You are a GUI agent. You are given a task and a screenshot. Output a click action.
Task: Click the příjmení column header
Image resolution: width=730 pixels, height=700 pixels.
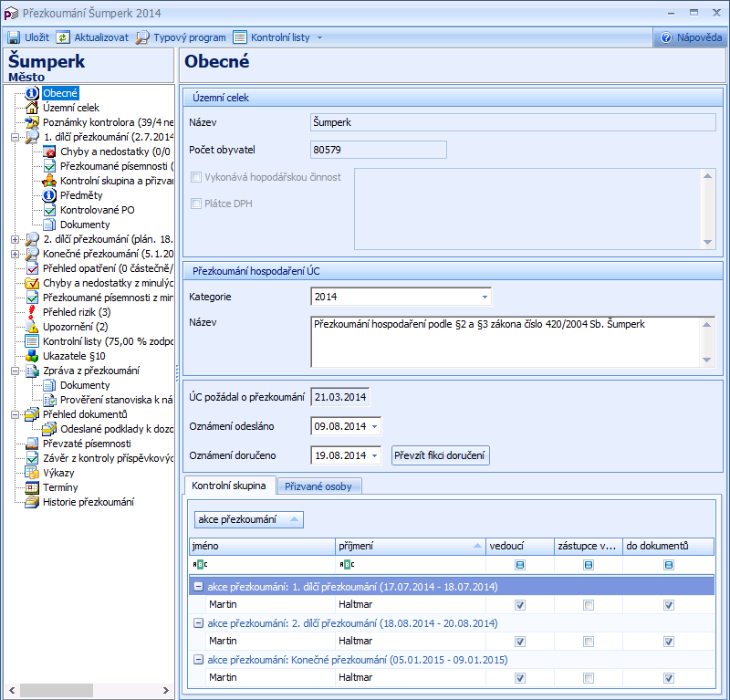point(410,546)
